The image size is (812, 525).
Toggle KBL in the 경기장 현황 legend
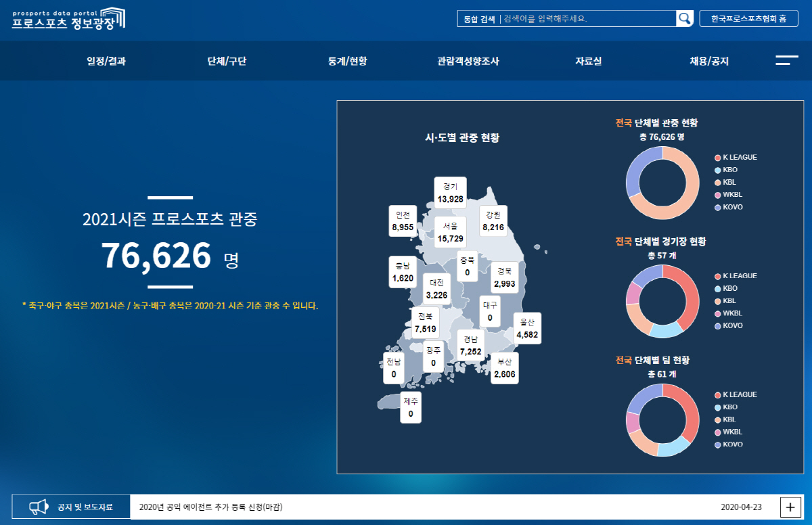[725, 300]
